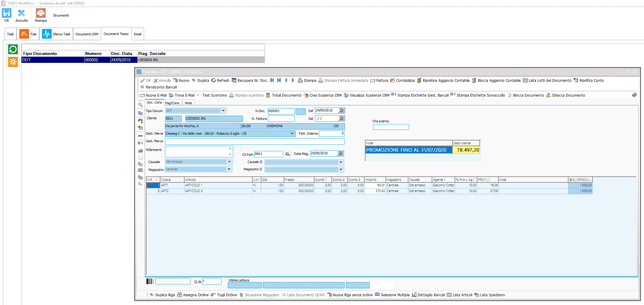Switch to Fasi tab
The width and height of the screenshot is (644, 305).
click(28, 34)
